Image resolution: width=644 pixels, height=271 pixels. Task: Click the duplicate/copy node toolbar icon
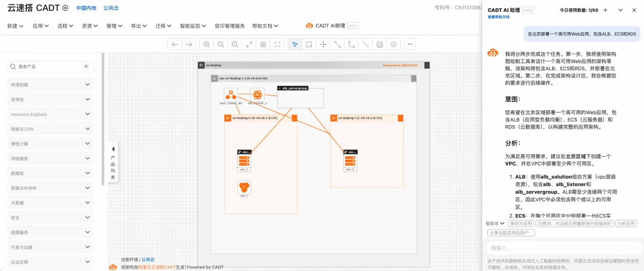(379, 44)
